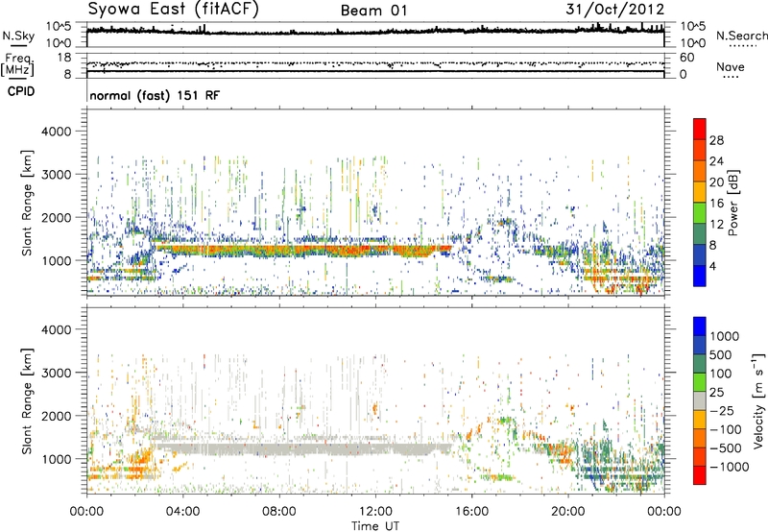Click 'Slant Range [km]' label of velocity panel

point(27,400)
